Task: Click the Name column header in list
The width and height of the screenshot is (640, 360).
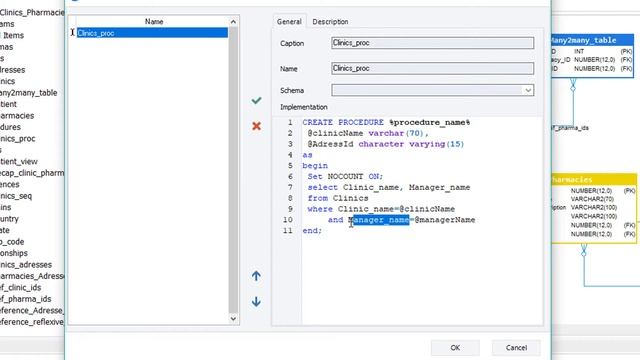Action: point(154,22)
